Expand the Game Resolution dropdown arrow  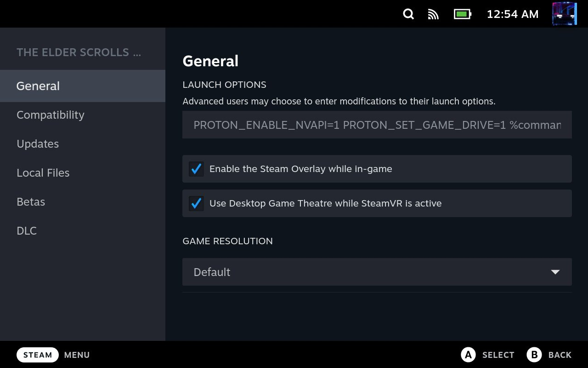click(x=555, y=272)
